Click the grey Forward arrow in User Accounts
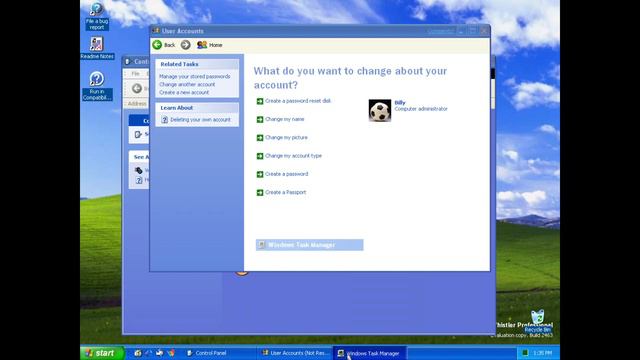This screenshot has height=360, width=640. (185, 45)
